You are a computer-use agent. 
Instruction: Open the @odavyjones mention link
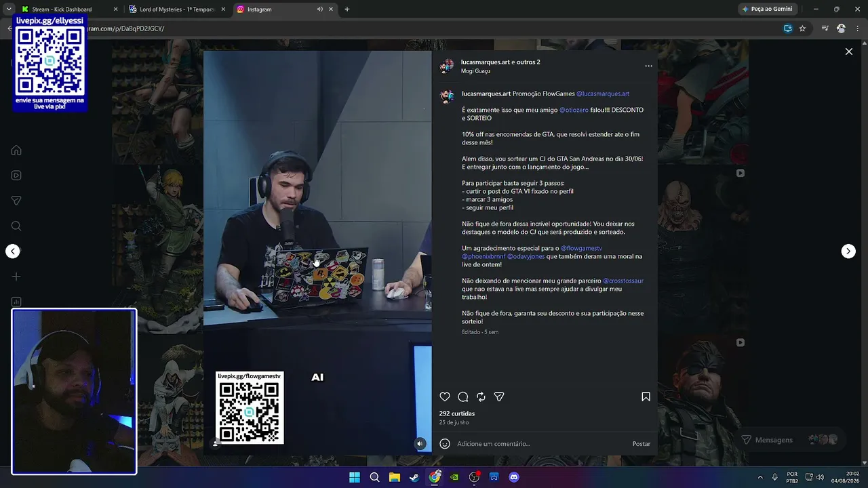[x=526, y=256]
